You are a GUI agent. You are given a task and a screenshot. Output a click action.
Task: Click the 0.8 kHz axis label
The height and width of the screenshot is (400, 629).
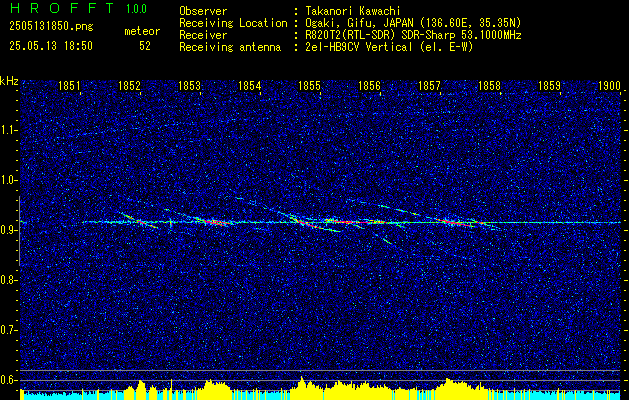[x=9, y=280]
